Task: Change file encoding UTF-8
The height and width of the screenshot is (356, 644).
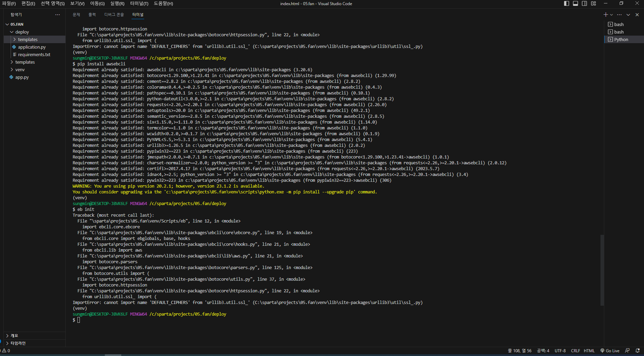Action: tap(560, 351)
